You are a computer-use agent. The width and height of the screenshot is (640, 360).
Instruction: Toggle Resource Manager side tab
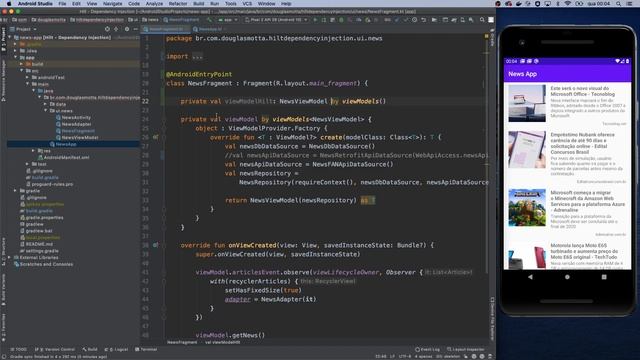(3, 80)
